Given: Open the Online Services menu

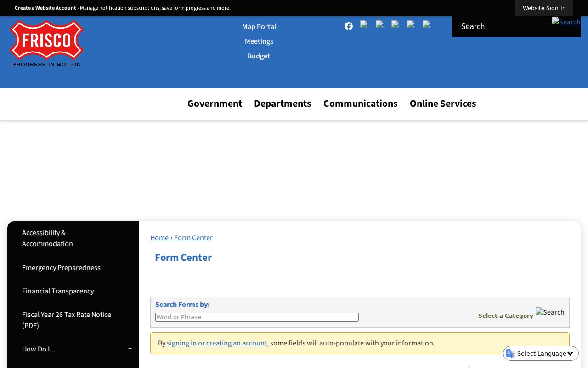Looking at the screenshot, I should click(x=443, y=103).
